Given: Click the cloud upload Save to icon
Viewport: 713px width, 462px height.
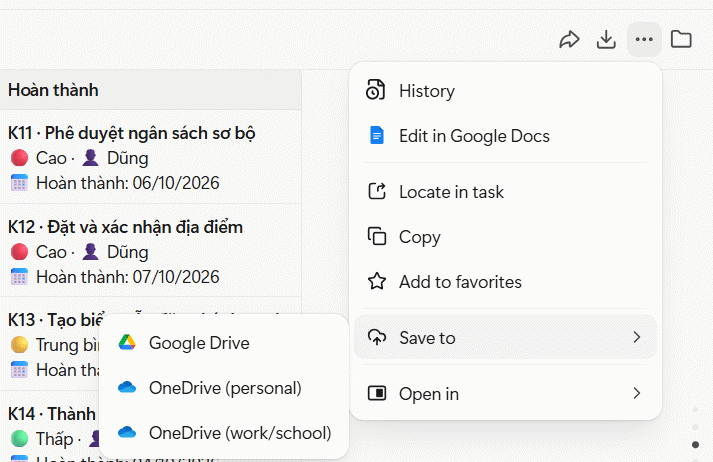Looking at the screenshot, I should (x=377, y=337).
